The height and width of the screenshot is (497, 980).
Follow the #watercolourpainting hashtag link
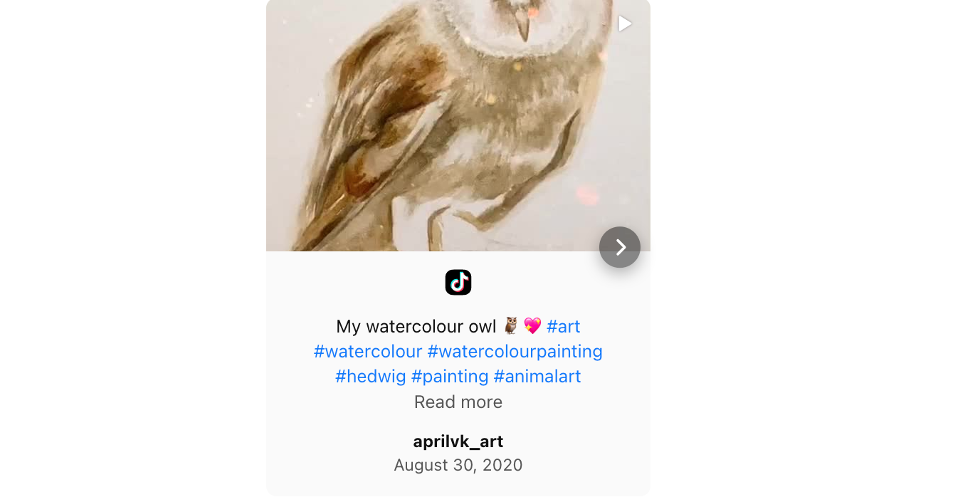(x=515, y=352)
